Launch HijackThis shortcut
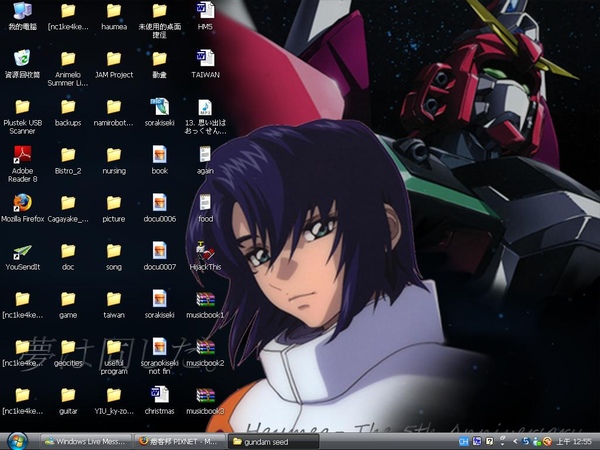This screenshot has width=600, height=450. (x=205, y=256)
